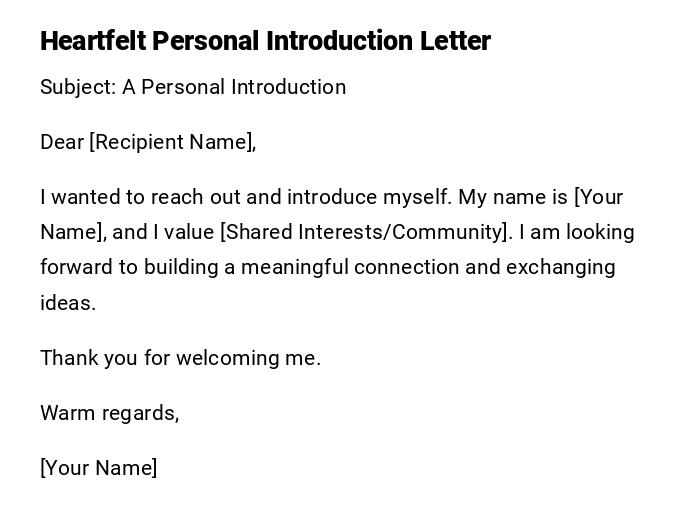700x530 pixels.
Task: Click "A Personal Introduction" subject text
Action: [234, 87]
